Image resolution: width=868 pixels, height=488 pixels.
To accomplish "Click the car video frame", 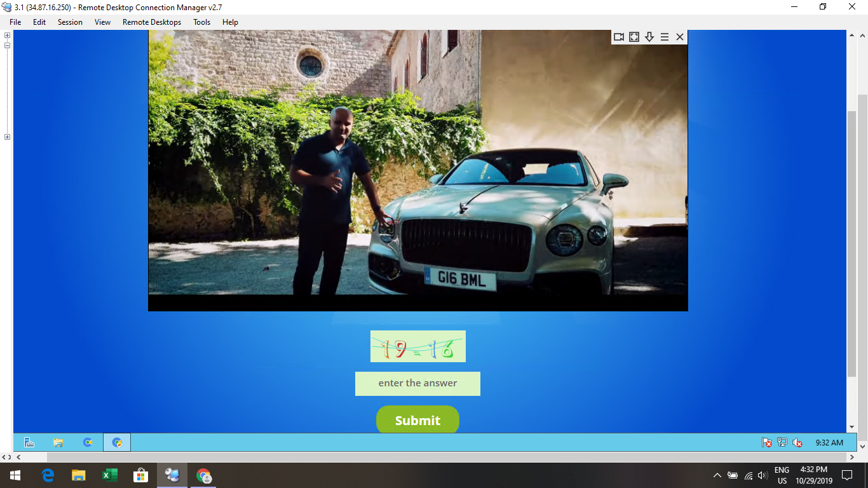I will (x=418, y=170).
